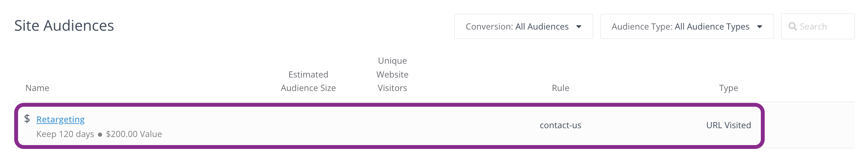Image resolution: width=868 pixels, height=152 pixels.
Task: Click the Keep 120 days text
Action: (x=65, y=134)
